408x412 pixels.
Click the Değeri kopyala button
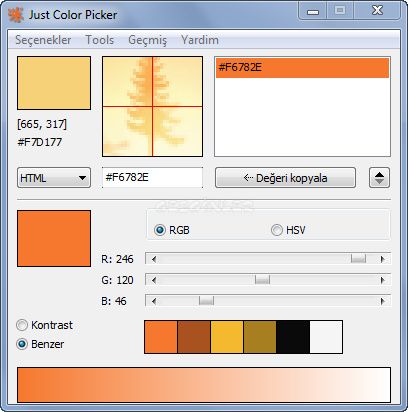[285, 178]
